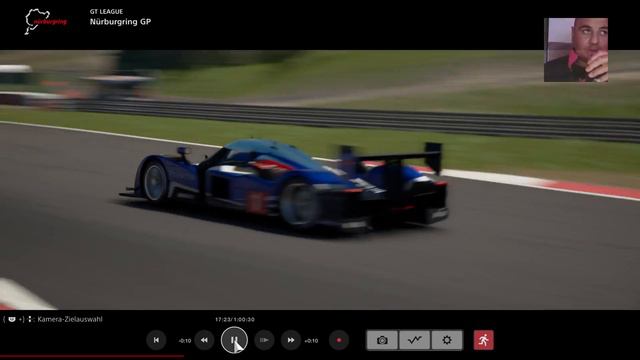
Task: Show the telemetry graph display
Action: (x=415, y=340)
